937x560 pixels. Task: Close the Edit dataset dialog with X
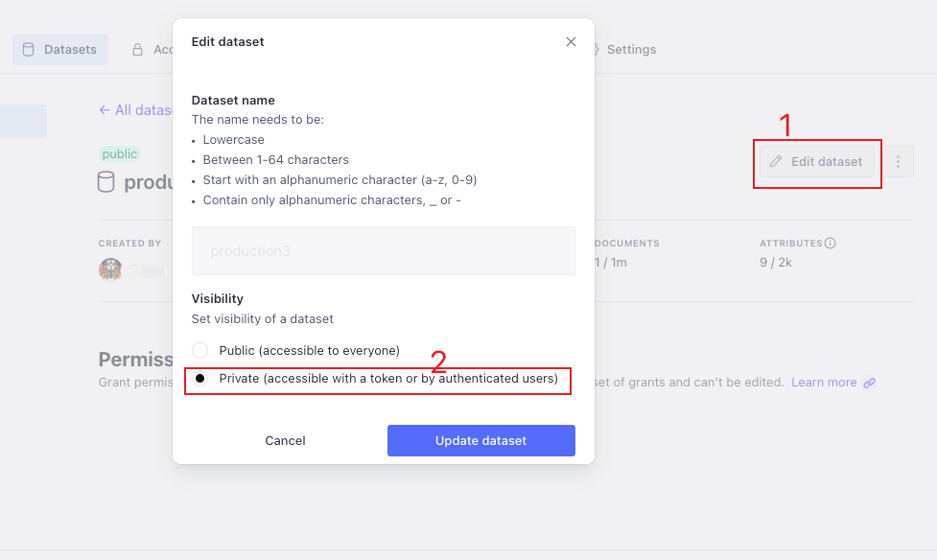click(571, 42)
